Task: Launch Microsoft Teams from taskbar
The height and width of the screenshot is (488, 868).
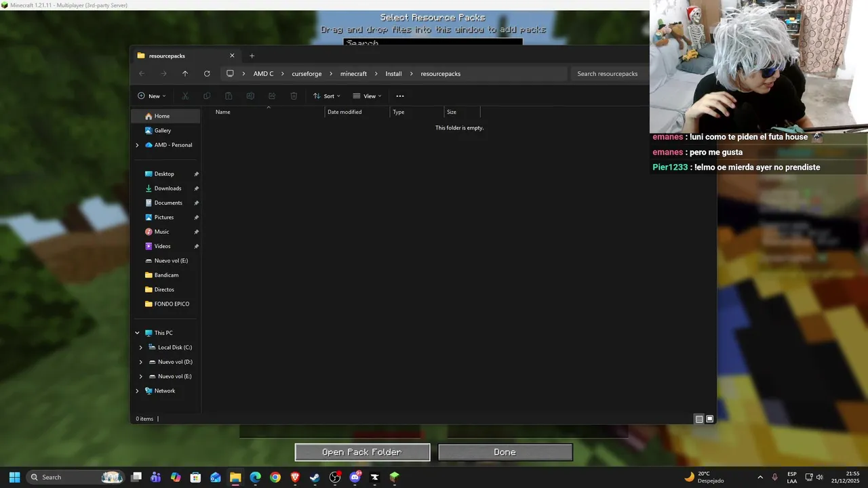Action: coord(156,477)
